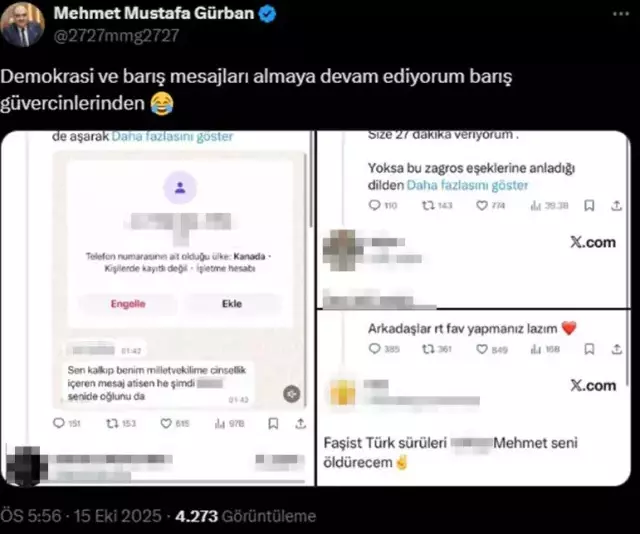Viewport: 640px width, 534px height.
Task: Click reply icon showing 385 comments
Action: click(374, 349)
